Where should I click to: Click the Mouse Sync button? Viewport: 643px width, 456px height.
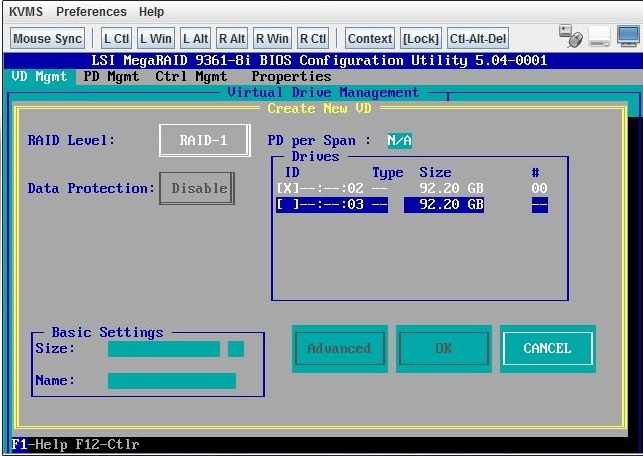pos(48,38)
